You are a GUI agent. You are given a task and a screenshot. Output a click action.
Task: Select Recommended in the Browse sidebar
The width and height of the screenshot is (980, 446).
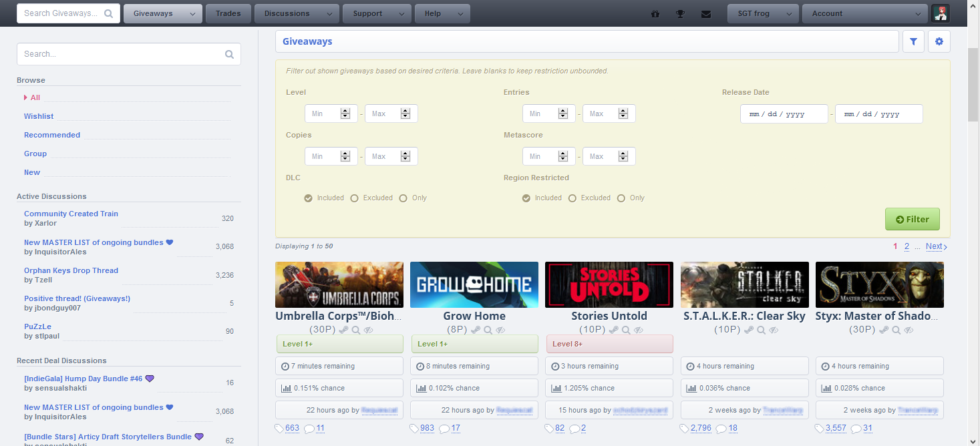52,135
